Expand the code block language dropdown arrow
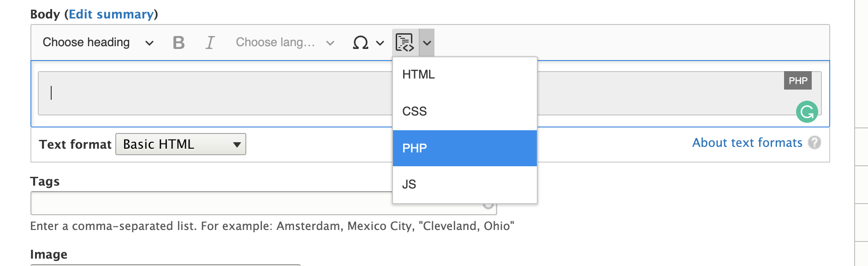 pyautogui.click(x=427, y=42)
